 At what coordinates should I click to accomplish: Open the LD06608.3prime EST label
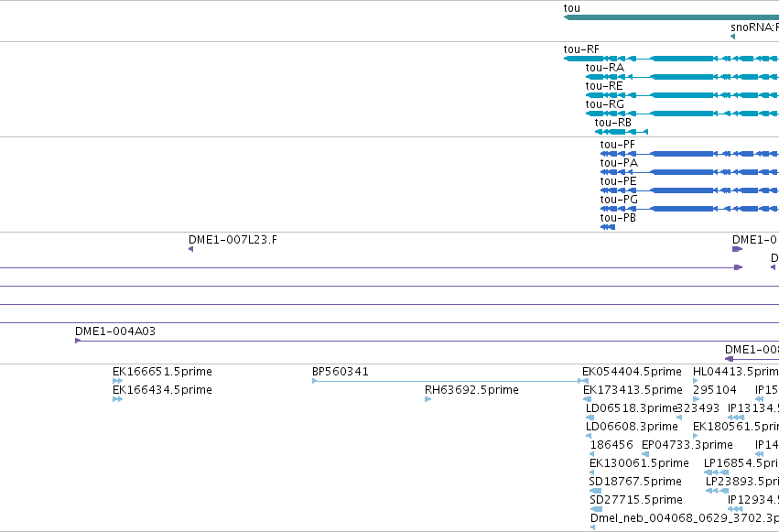632,427
